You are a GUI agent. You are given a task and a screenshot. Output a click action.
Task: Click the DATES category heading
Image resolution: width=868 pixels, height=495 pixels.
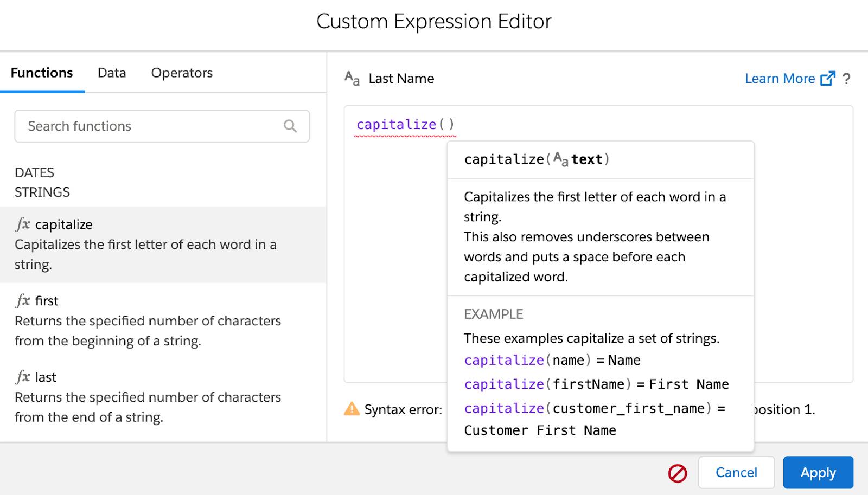coord(34,172)
